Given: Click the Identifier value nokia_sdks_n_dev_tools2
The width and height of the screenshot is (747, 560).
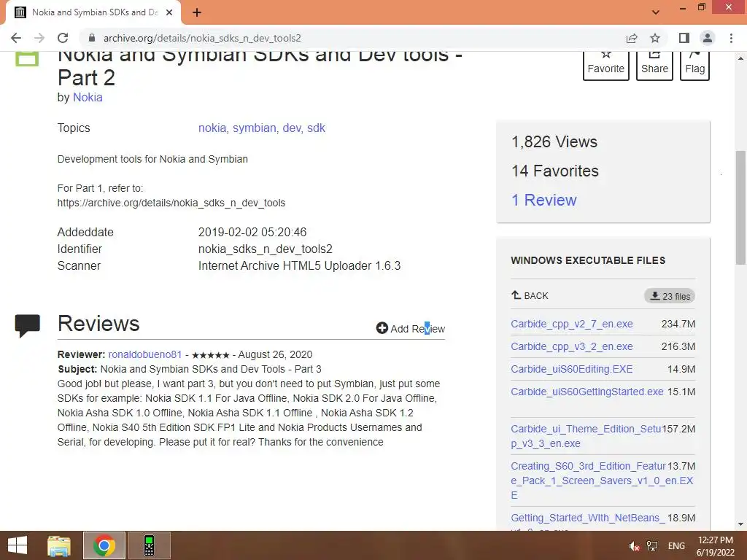Looking at the screenshot, I should point(266,249).
